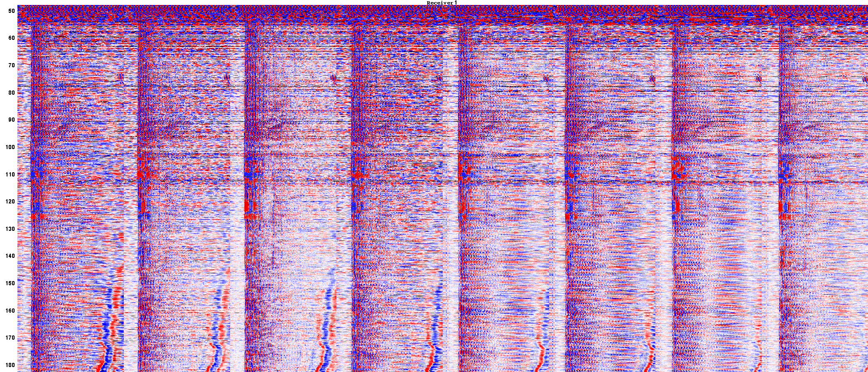
Task: Pick the 130 axis tick label
Action: point(10,229)
